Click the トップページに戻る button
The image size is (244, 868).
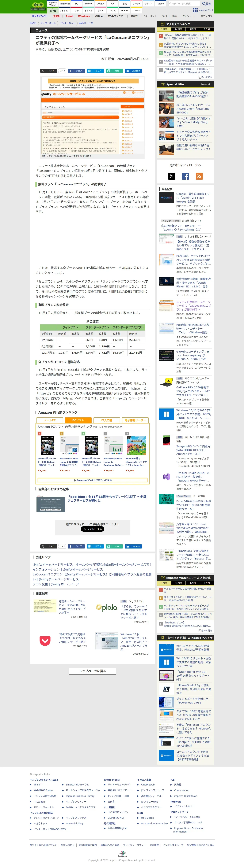tap(93, 671)
